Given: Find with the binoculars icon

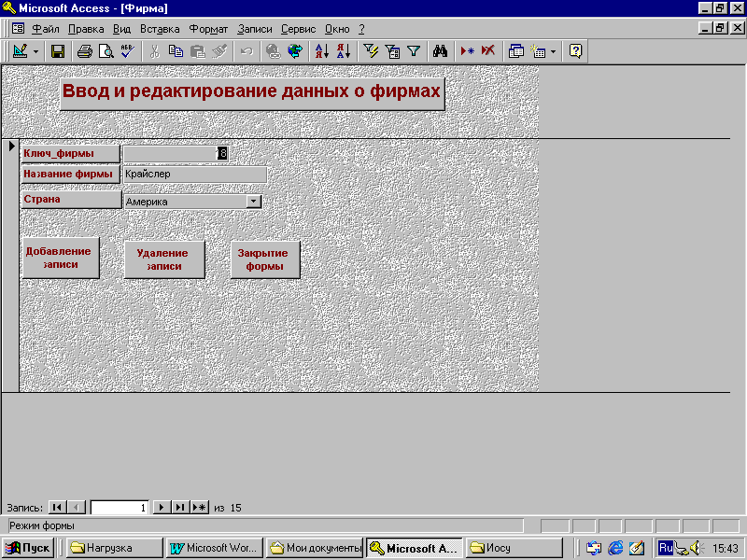Looking at the screenshot, I should (x=440, y=51).
